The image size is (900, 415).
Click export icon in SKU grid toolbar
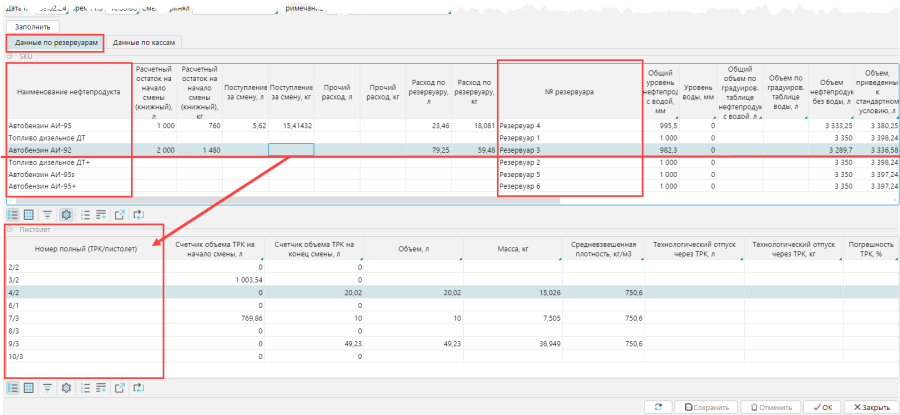[120, 214]
